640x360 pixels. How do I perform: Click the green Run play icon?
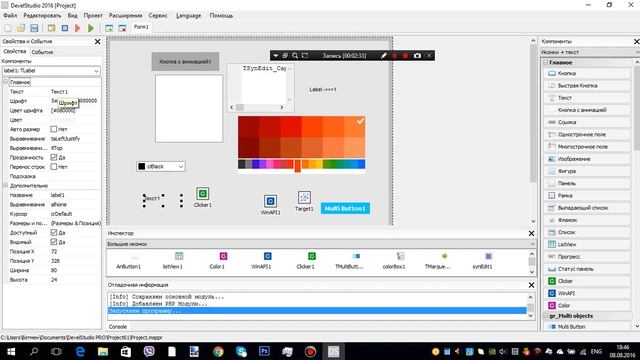point(91,28)
